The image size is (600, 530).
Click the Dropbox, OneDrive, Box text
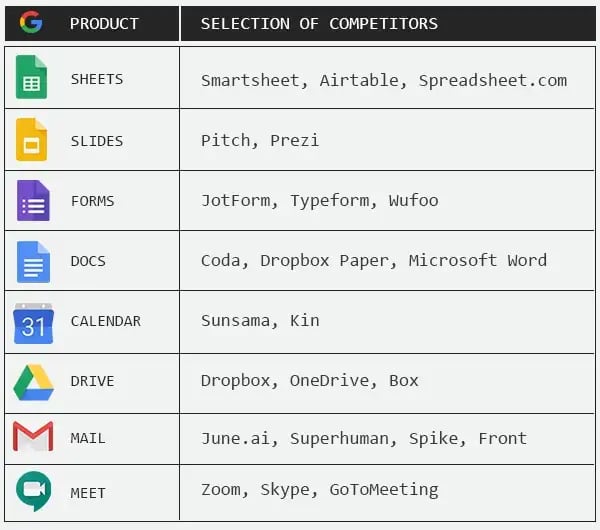pos(310,381)
